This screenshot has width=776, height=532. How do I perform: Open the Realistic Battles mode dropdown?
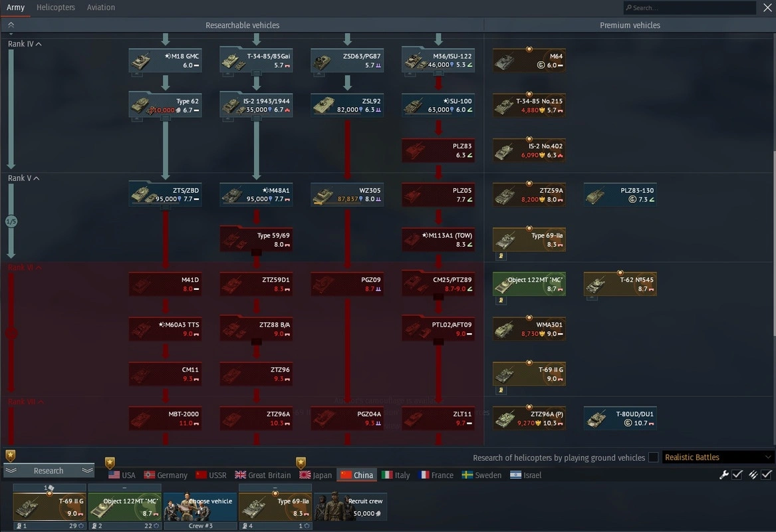718,458
